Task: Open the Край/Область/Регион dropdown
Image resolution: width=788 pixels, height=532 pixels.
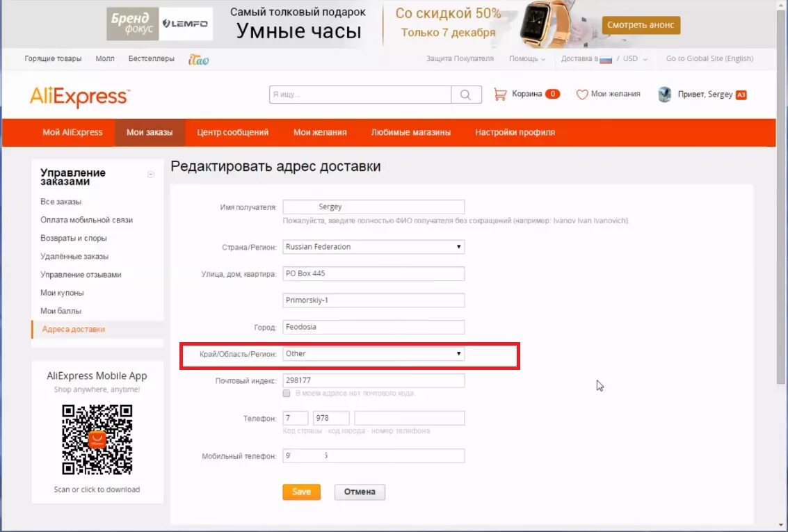Action: coord(373,354)
